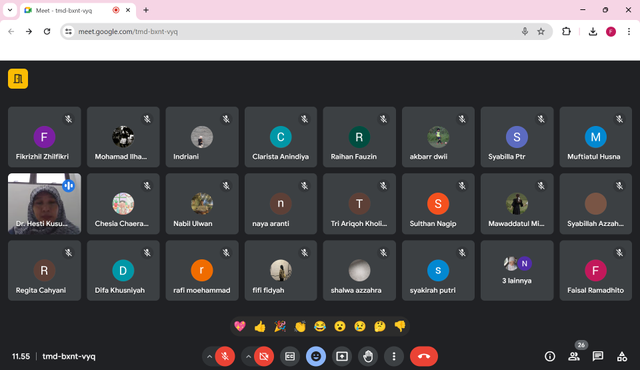Unmute your microphone
Screen dimensions: 640x370
pyautogui.click(x=225, y=356)
